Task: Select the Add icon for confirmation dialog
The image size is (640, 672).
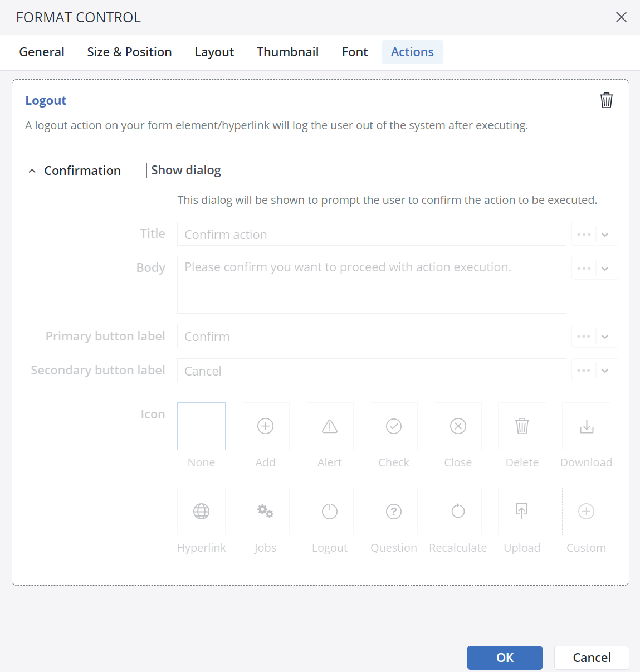Action: tap(265, 426)
